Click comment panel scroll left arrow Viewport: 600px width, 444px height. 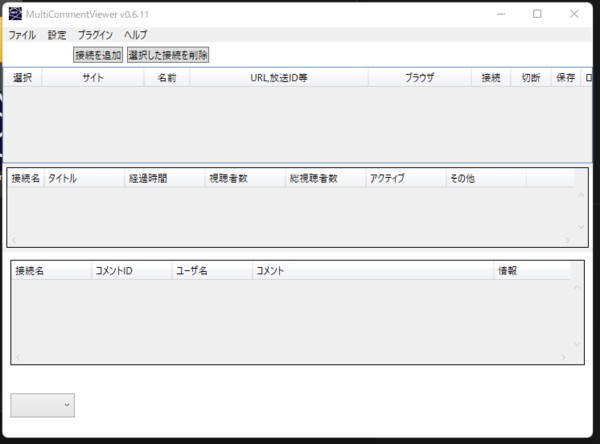(x=18, y=357)
